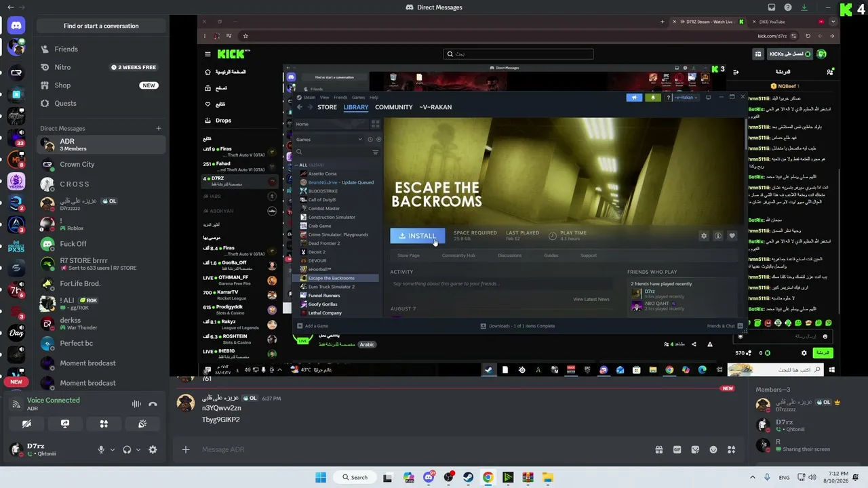Turn on your camera in voice panel

(26, 424)
